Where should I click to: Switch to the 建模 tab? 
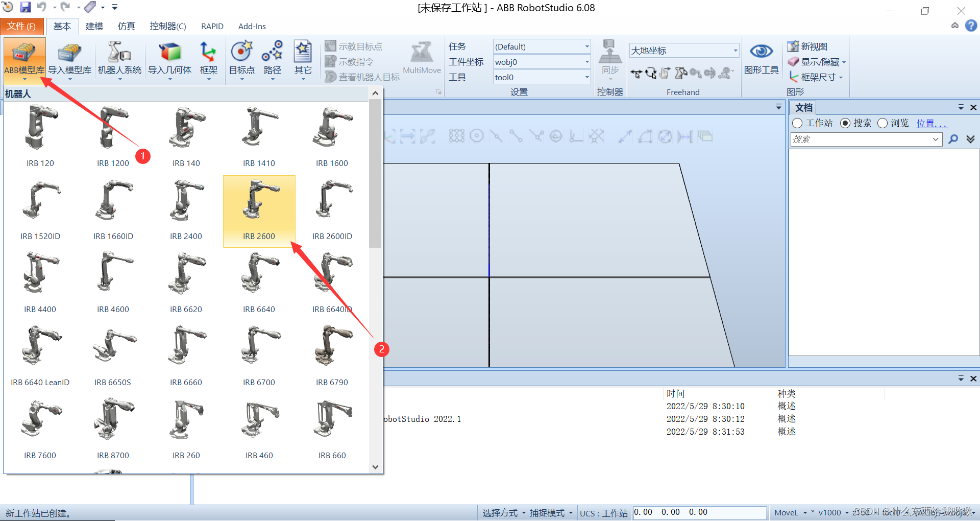[x=94, y=26]
